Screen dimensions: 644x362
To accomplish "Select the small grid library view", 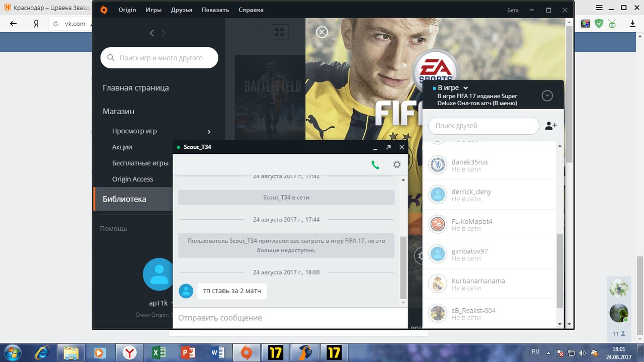I will point(244,32).
